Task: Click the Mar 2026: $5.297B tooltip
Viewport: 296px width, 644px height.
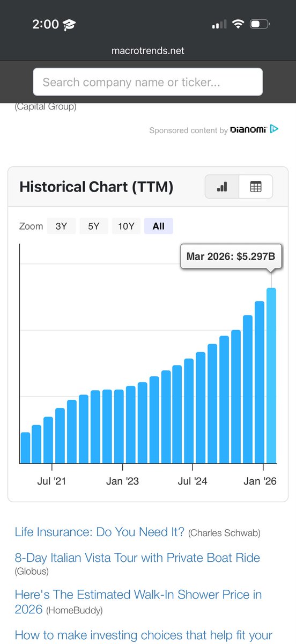Action: tap(231, 257)
